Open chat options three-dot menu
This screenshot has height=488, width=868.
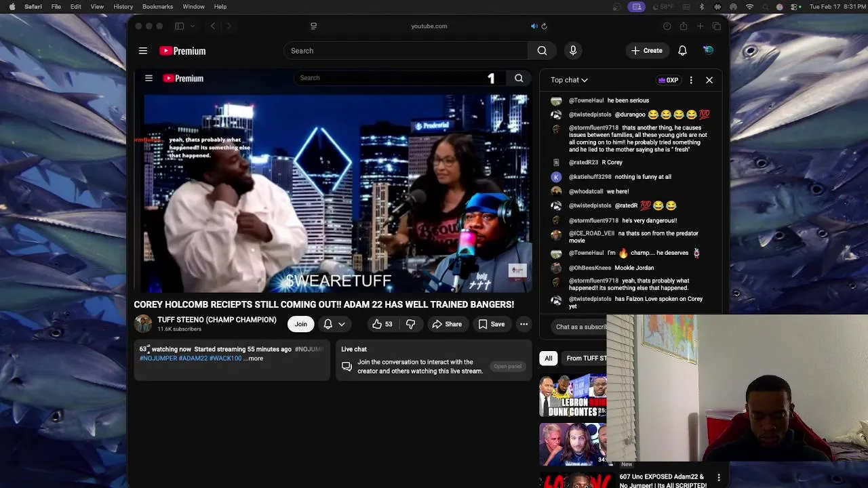(691, 80)
